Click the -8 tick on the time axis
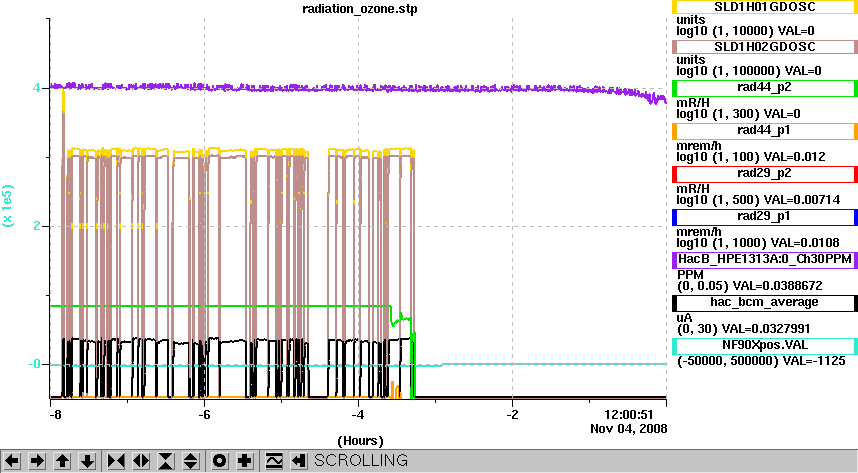The height and width of the screenshot is (473, 858). click(55, 415)
